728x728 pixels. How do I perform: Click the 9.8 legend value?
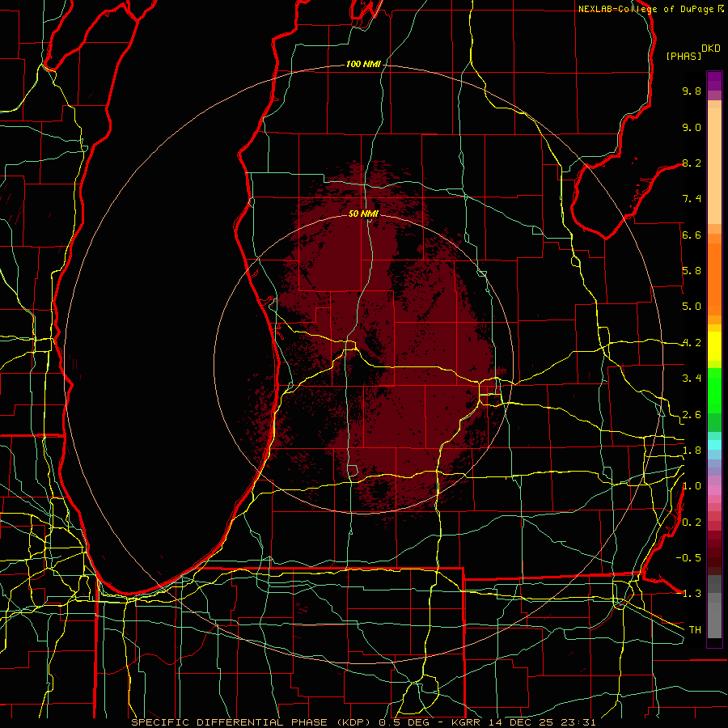coord(692,91)
